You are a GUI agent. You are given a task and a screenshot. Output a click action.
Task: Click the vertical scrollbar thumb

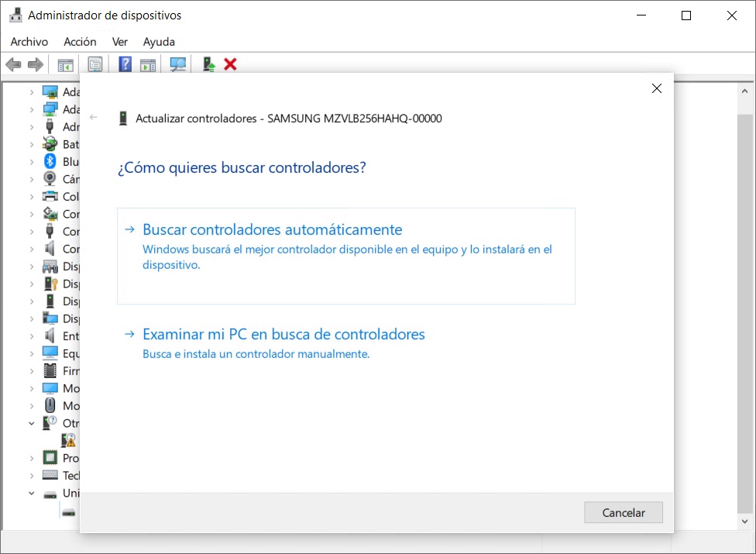pyautogui.click(x=744, y=313)
